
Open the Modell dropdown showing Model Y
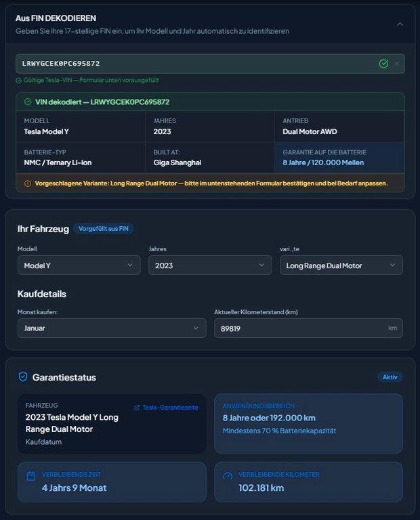click(79, 265)
